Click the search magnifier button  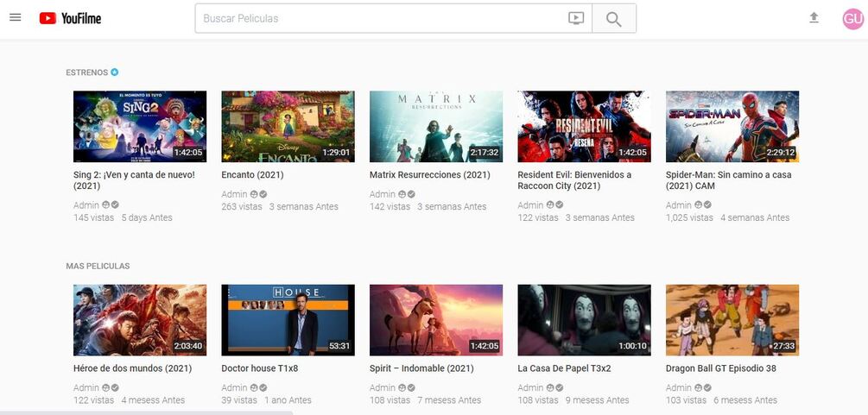[x=614, y=18]
